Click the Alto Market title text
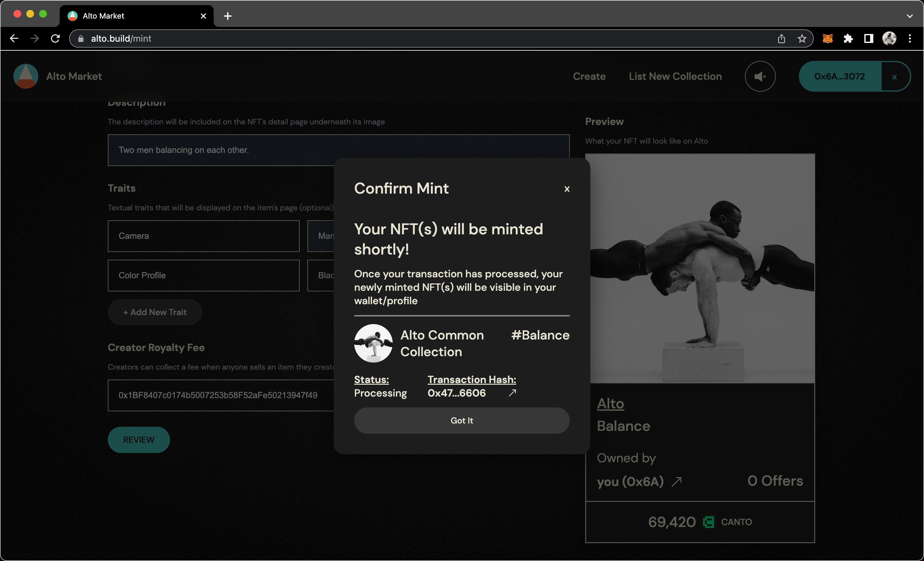This screenshot has height=561, width=924. pos(74,76)
